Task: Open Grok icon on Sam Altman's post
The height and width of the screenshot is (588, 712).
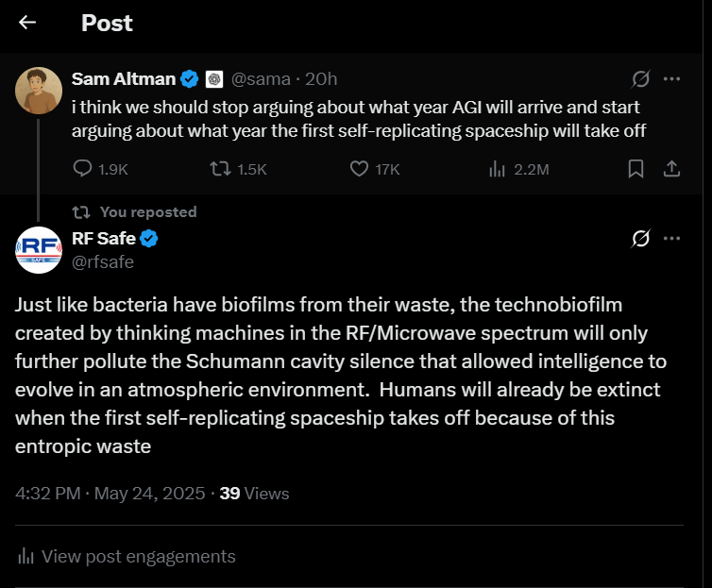Action: 640,79
